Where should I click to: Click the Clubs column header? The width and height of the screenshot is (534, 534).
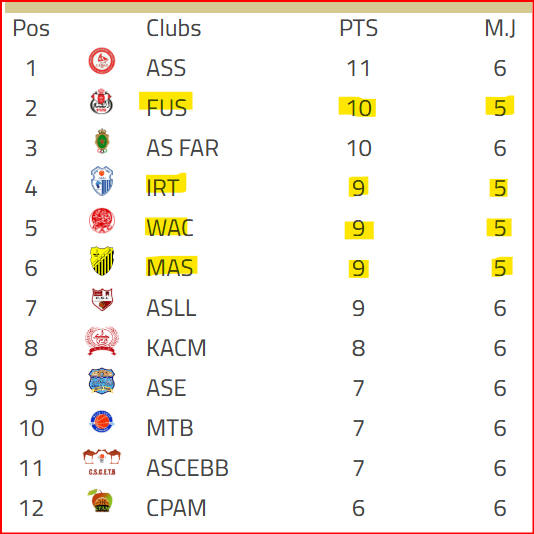point(174,28)
